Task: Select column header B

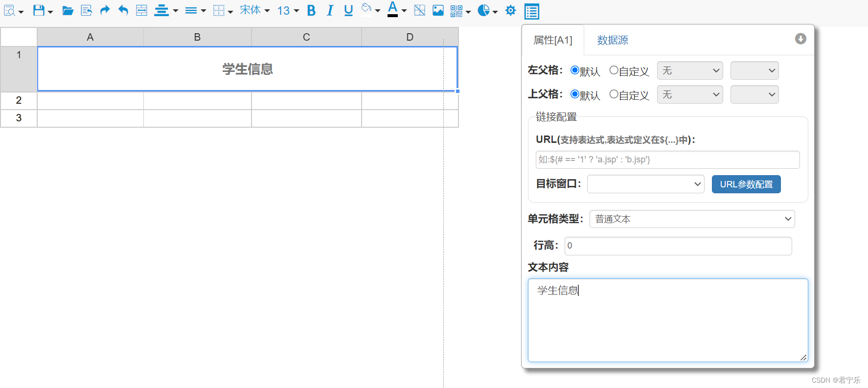Action: coord(197,37)
